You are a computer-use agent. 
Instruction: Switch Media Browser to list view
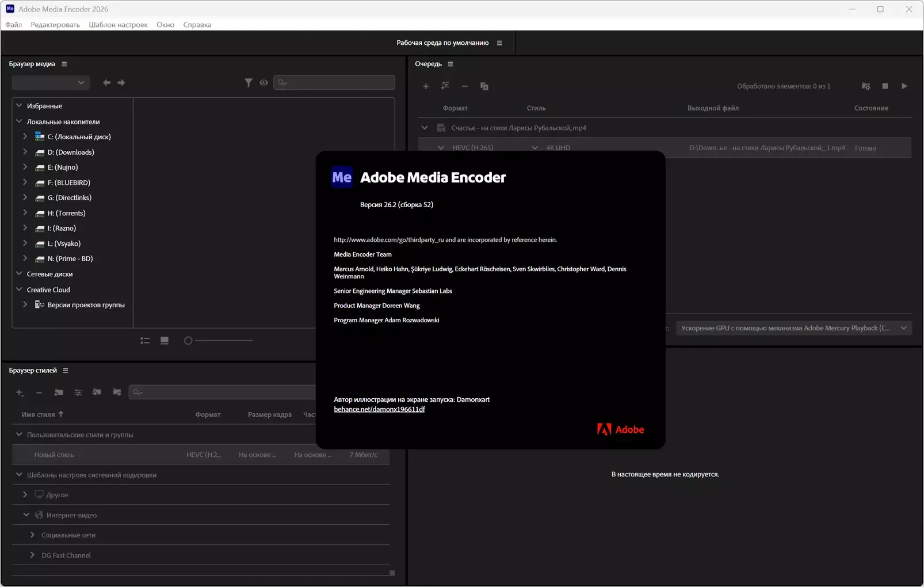pyautogui.click(x=145, y=341)
